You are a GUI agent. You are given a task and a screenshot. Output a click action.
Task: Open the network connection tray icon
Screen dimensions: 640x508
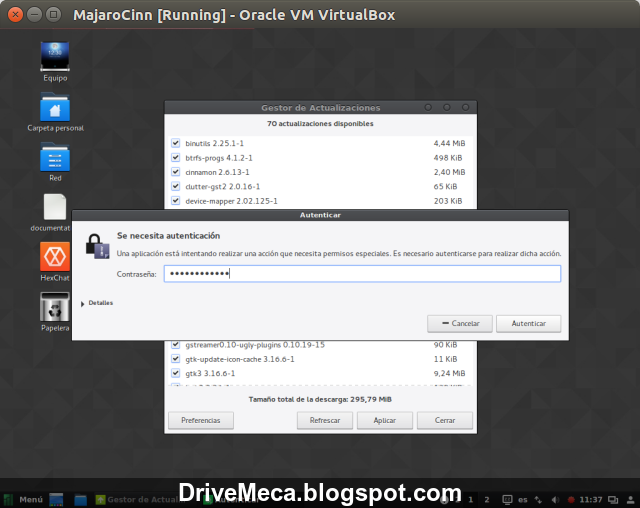538,499
